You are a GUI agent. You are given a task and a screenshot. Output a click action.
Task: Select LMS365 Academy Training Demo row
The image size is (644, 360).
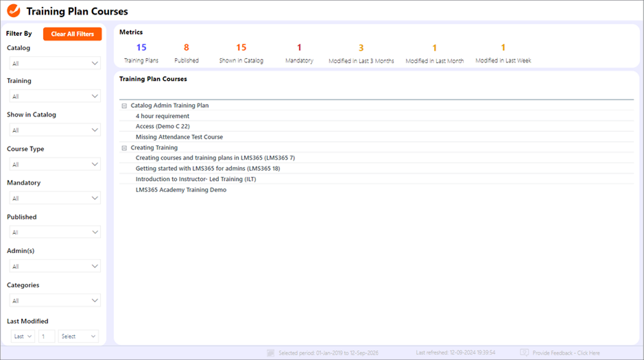click(181, 190)
